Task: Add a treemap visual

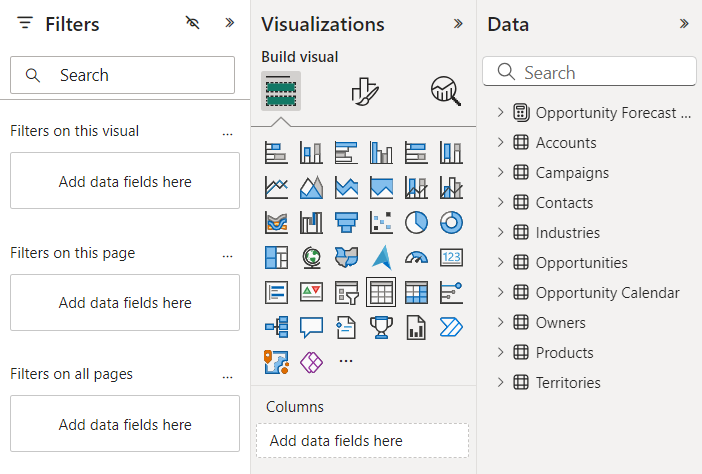Action: point(276,257)
